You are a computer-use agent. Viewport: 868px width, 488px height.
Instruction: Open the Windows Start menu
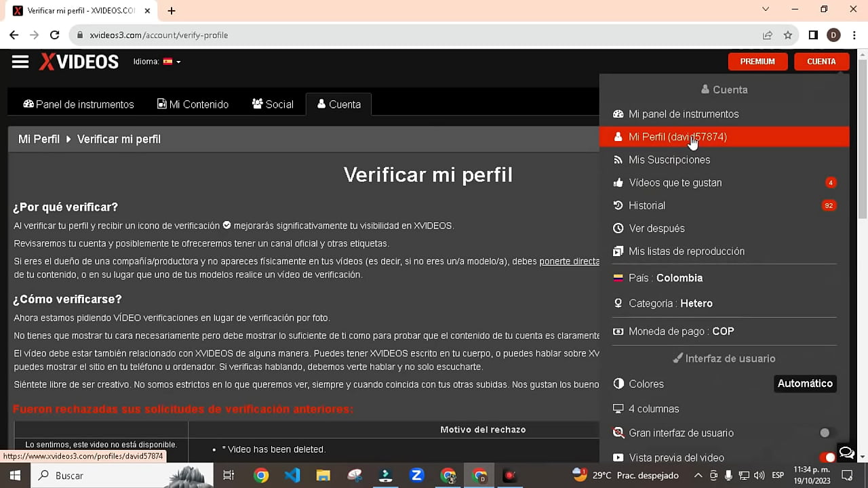click(x=15, y=476)
